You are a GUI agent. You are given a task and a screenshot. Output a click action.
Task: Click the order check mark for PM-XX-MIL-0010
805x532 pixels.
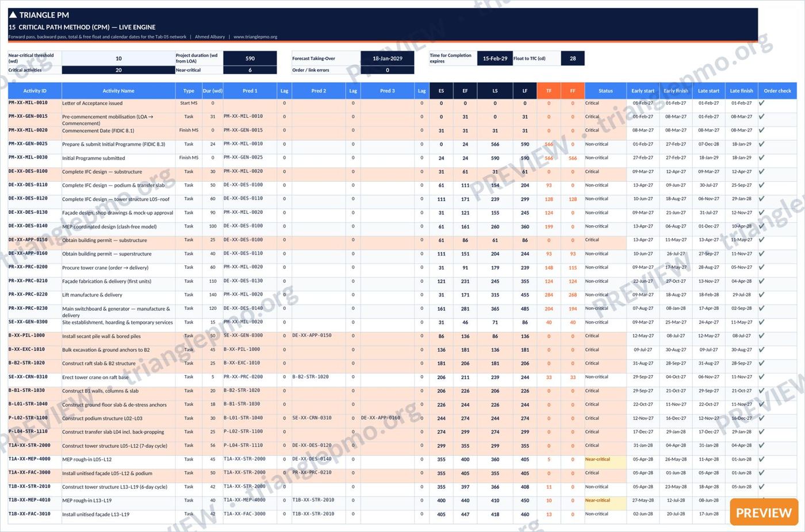pyautogui.click(x=761, y=103)
